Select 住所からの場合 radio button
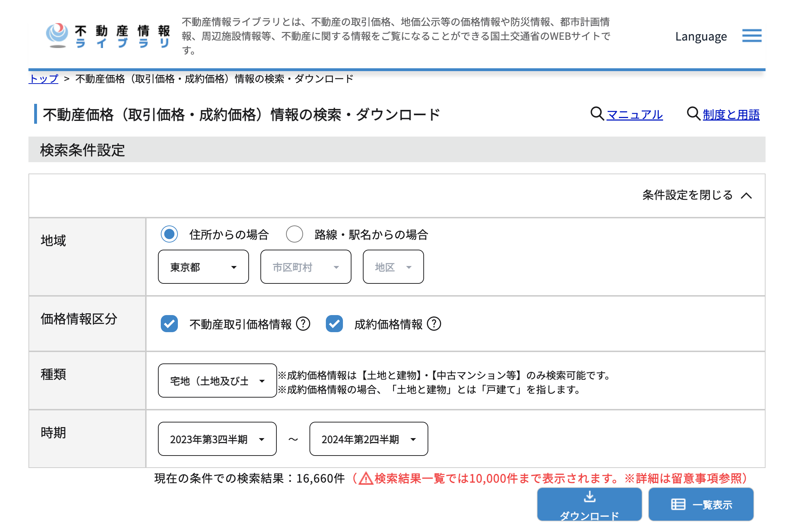794x532 pixels. (169, 234)
